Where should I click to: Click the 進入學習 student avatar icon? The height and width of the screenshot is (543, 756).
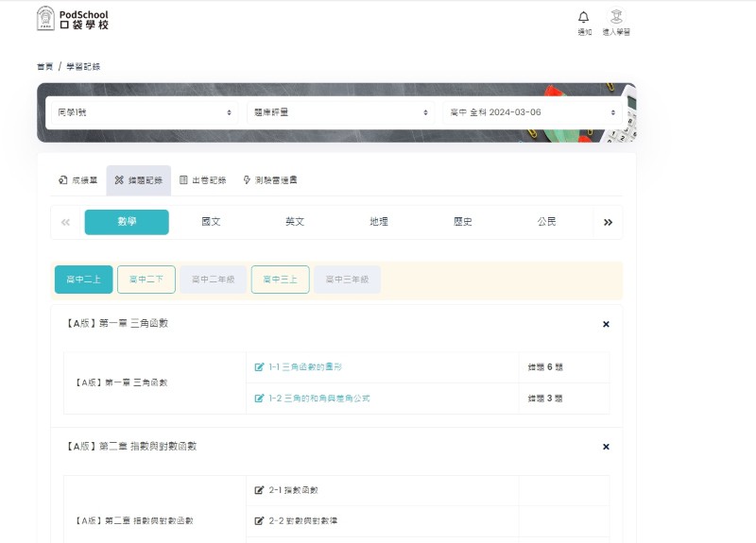616,17
